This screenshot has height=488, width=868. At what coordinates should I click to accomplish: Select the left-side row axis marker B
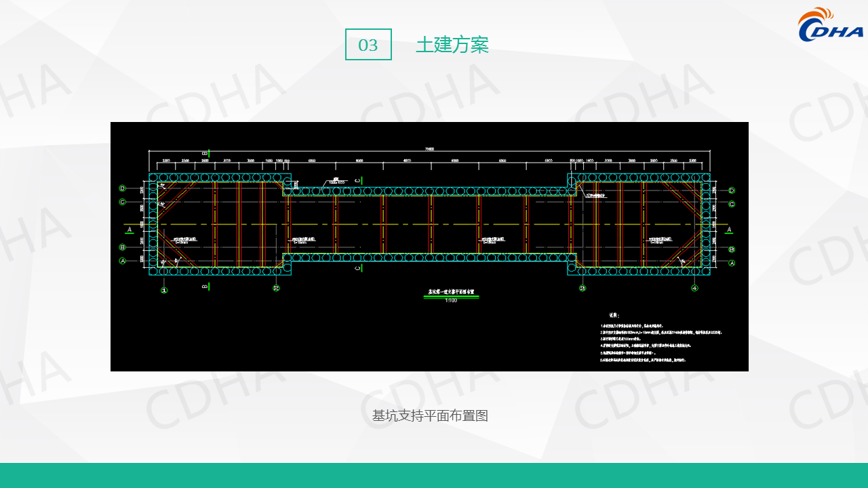pyautogui.click(x=123, y=247)
